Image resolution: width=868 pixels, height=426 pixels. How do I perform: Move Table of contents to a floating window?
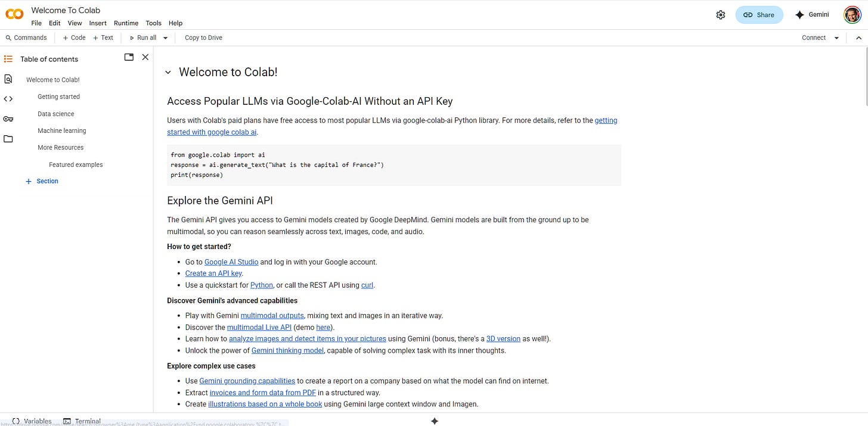[129, 57]
